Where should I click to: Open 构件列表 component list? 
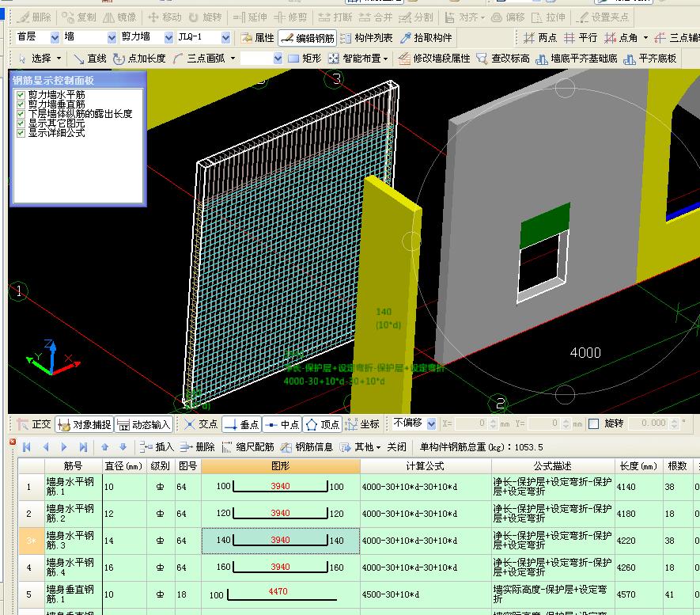tap(366, 38)
